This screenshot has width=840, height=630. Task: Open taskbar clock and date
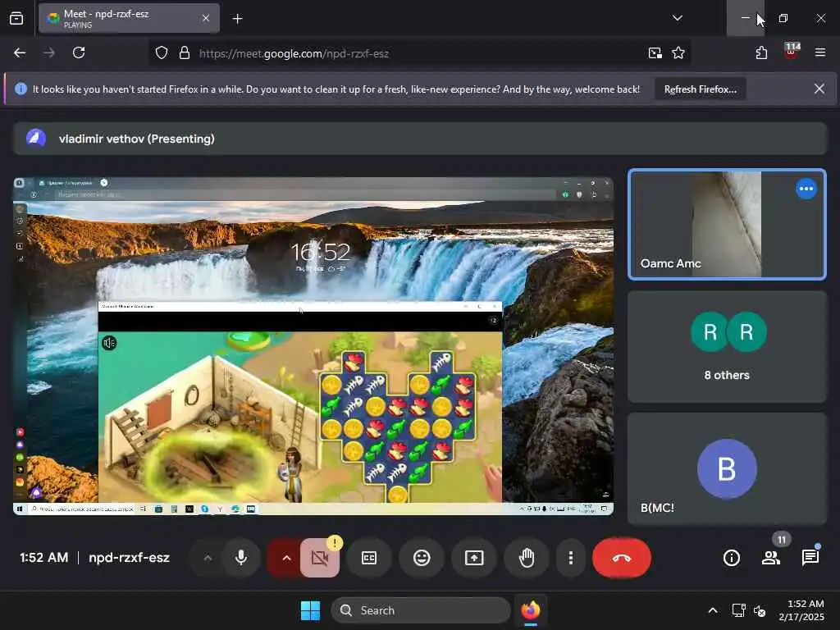click(801, 610)
